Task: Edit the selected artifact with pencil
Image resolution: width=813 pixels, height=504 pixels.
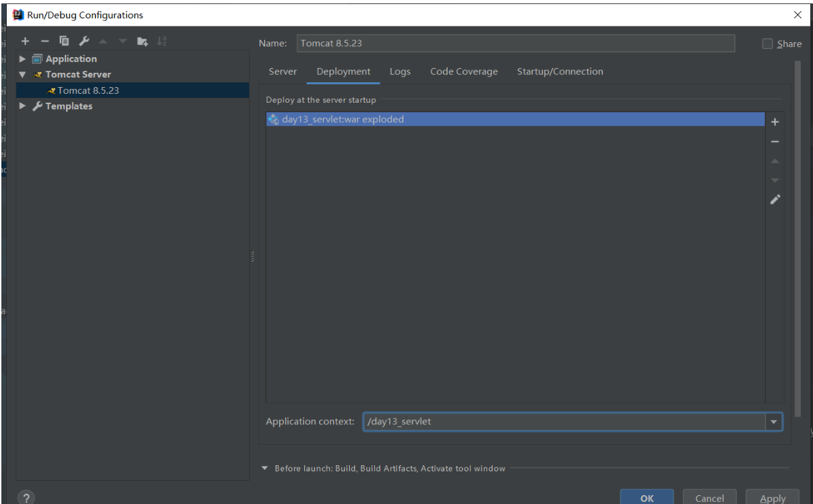Action: pos(775,200)
